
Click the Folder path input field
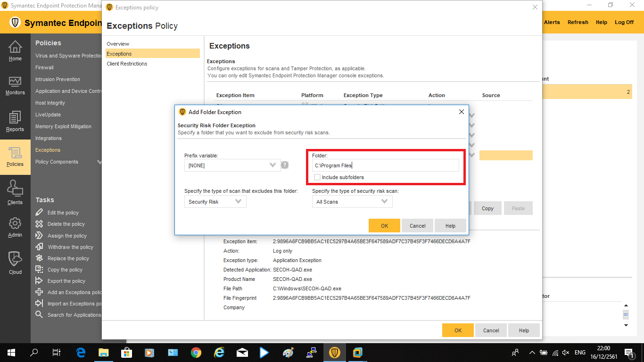click(385, 165)
